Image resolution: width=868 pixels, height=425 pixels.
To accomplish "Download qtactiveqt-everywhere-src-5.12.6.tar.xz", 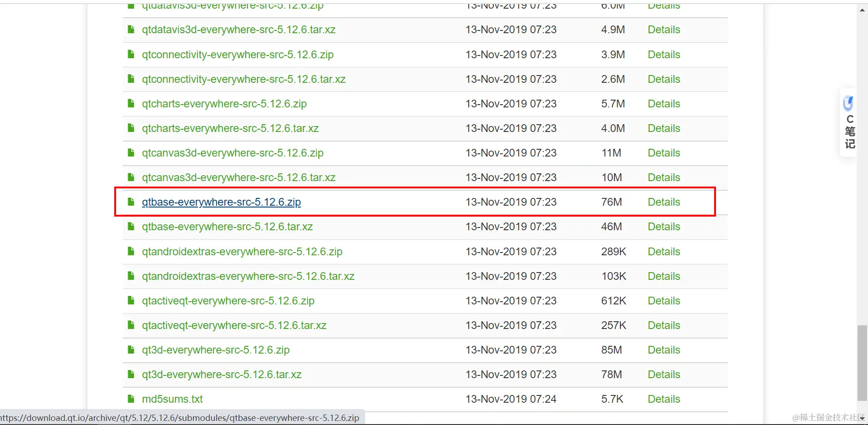I will coord(234,325).
